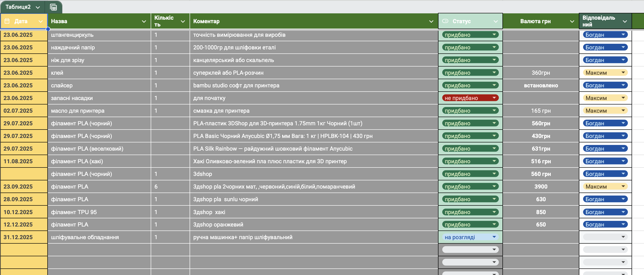Select the cell 'bambu studio софт для принтера'

[x=314, y=85]
